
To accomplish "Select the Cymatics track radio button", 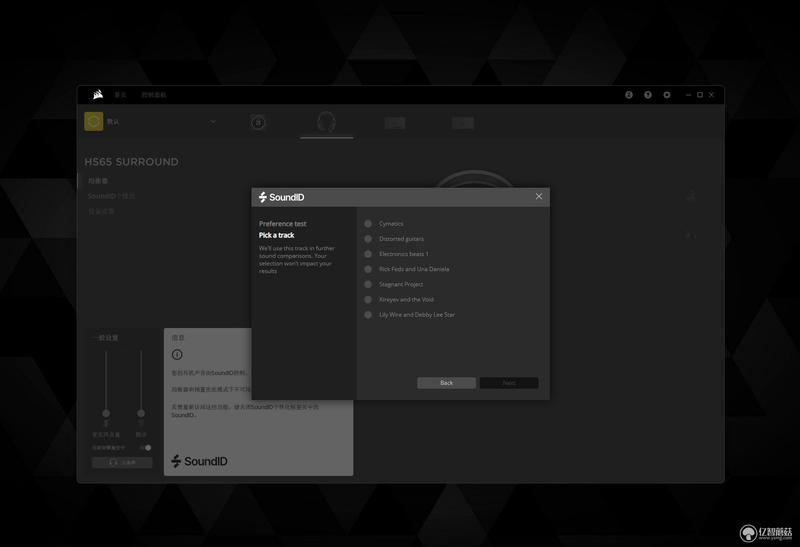I will click(368, 223).
